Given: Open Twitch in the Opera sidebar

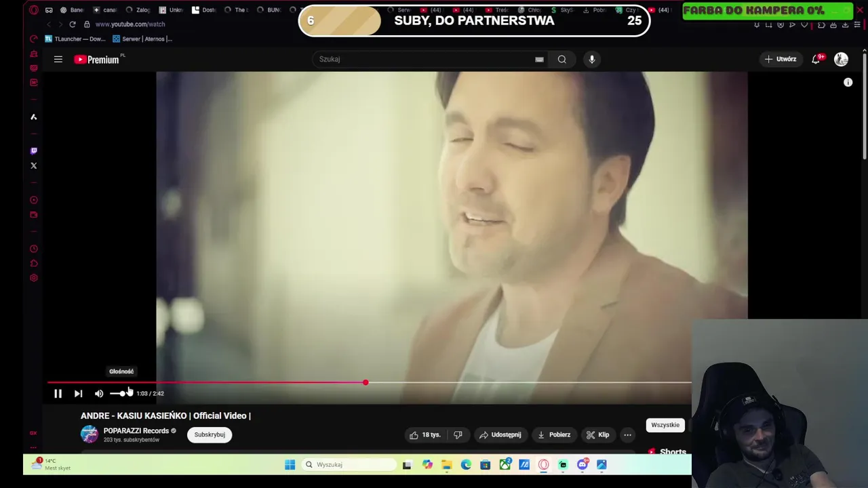Looking at the screenshot, I should pyautogui.click(x=34, y=150).
